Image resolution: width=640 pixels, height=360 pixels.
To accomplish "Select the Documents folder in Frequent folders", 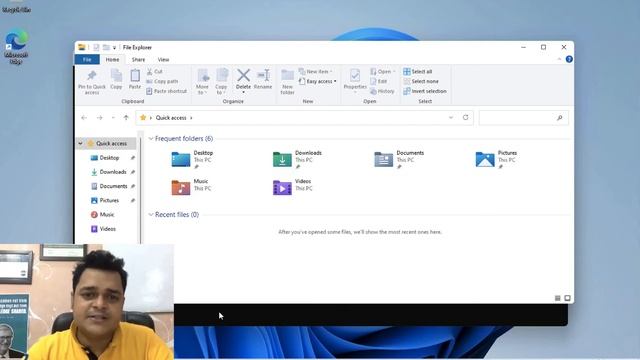I will point(399,159).
